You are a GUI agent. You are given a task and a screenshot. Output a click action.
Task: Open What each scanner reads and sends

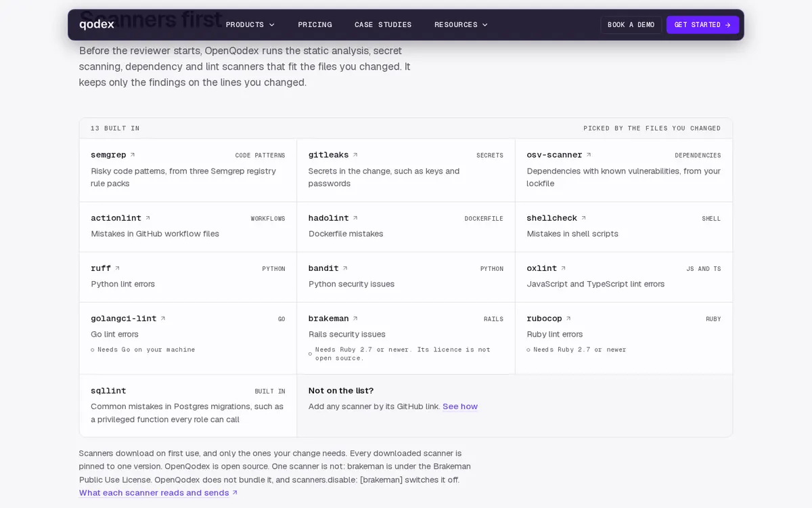point(158,492)
